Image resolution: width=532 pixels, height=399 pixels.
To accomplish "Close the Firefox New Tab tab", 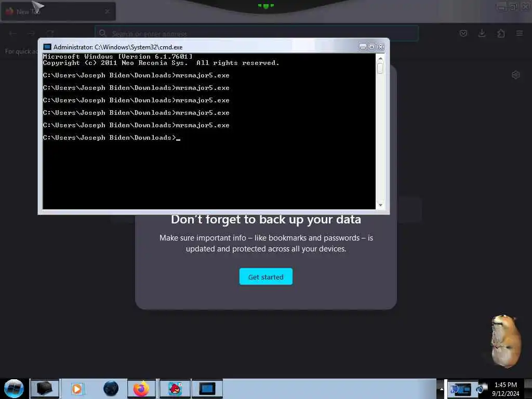I will pos(107,11).
